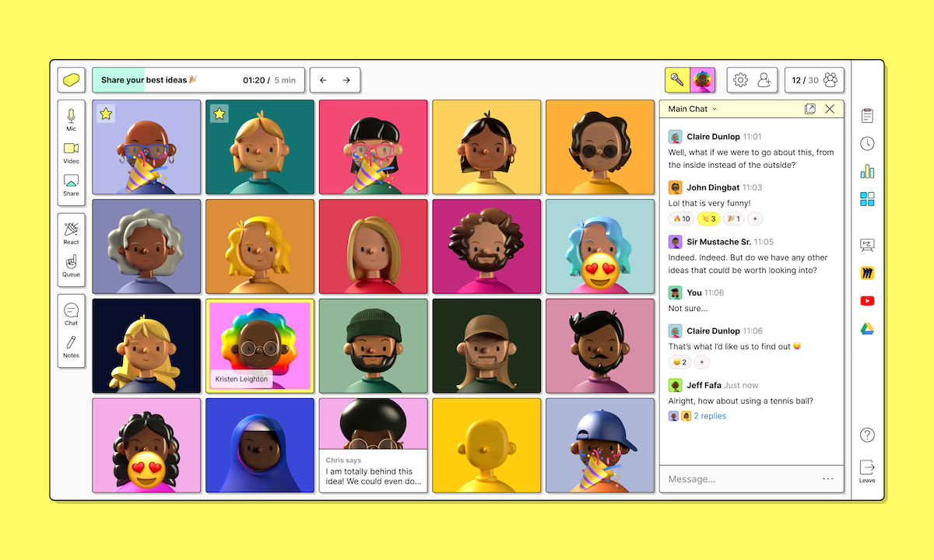934x560 pixels.
Task: Turn off the Video camera
Action: 71,153
